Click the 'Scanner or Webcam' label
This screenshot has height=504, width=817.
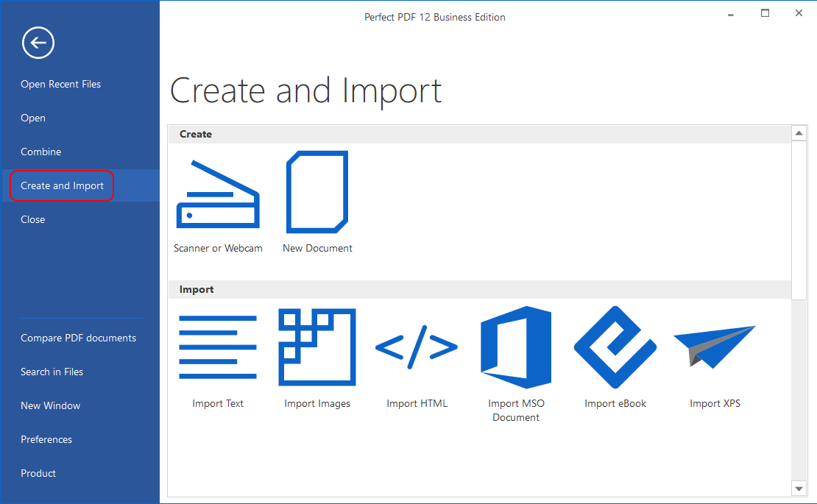pos(218,249)
